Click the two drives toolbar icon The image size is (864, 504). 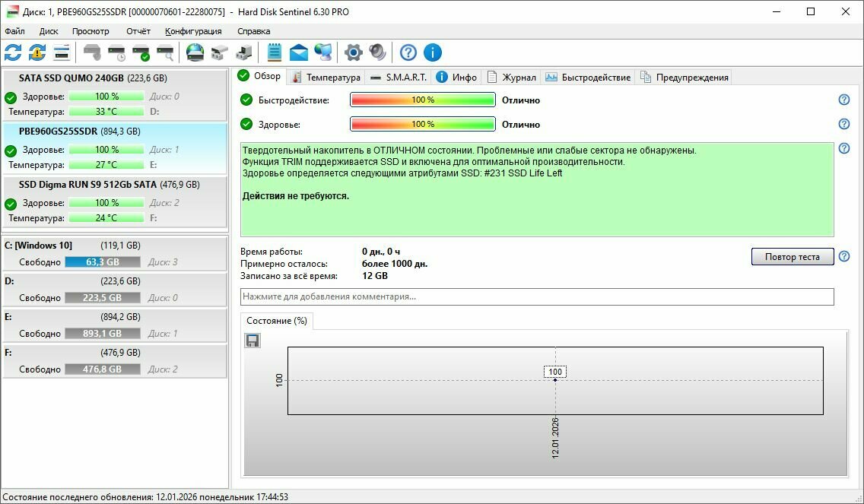pos(219,53)
